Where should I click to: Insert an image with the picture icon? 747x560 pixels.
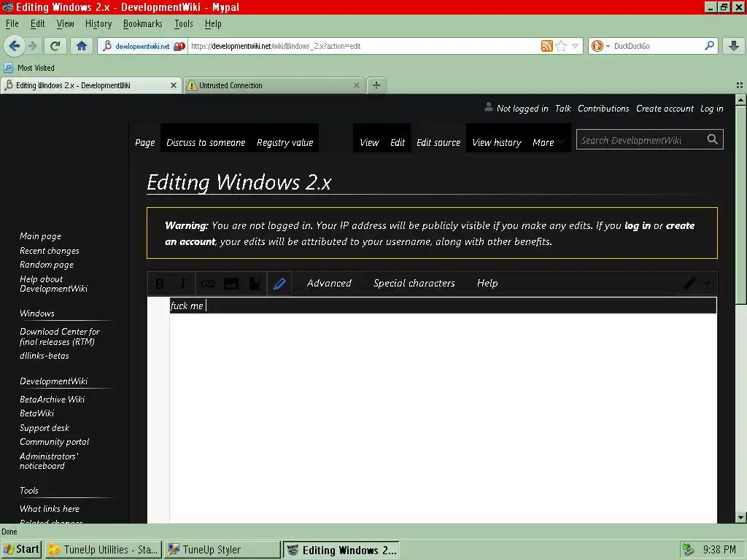pyautogui.click(x=231, y=284)
